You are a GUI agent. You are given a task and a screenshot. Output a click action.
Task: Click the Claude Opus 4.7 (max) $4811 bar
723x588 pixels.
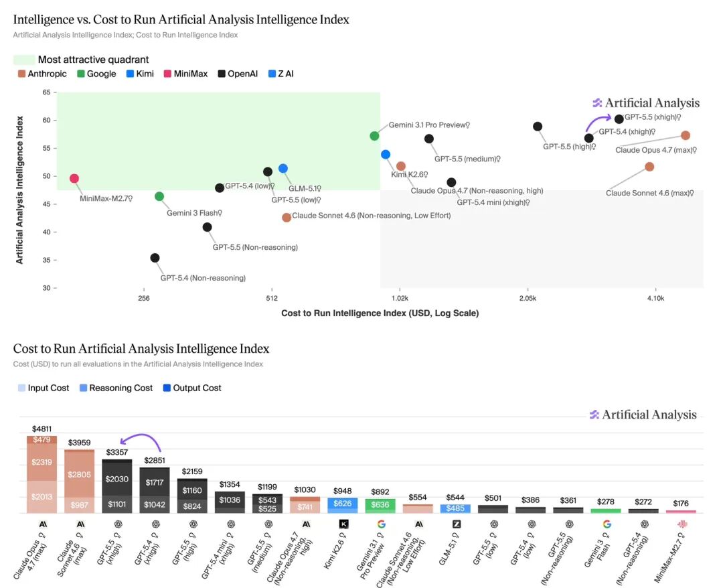pos(42,474)
